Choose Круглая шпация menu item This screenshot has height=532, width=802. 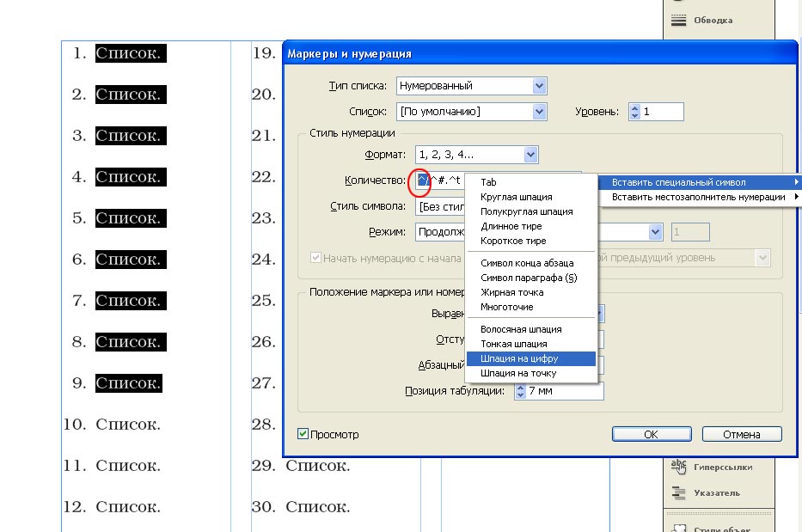point(531,197)
